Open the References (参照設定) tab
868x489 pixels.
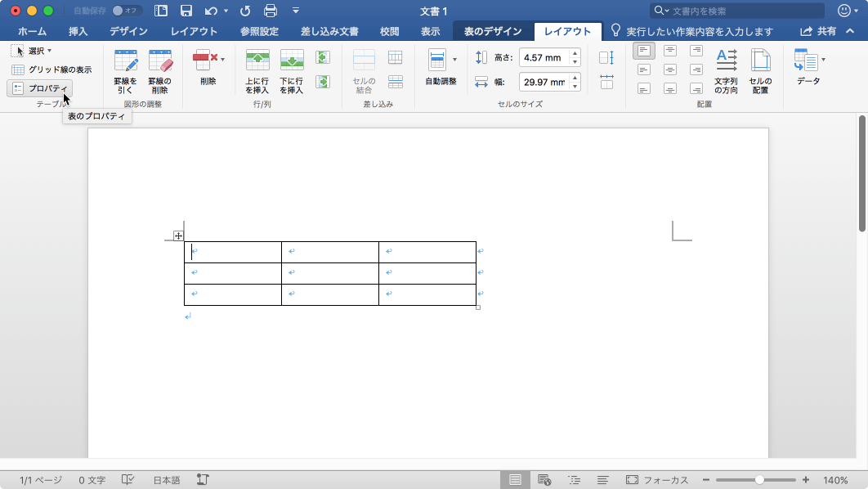pyautogui.click(x=259, y=32)
